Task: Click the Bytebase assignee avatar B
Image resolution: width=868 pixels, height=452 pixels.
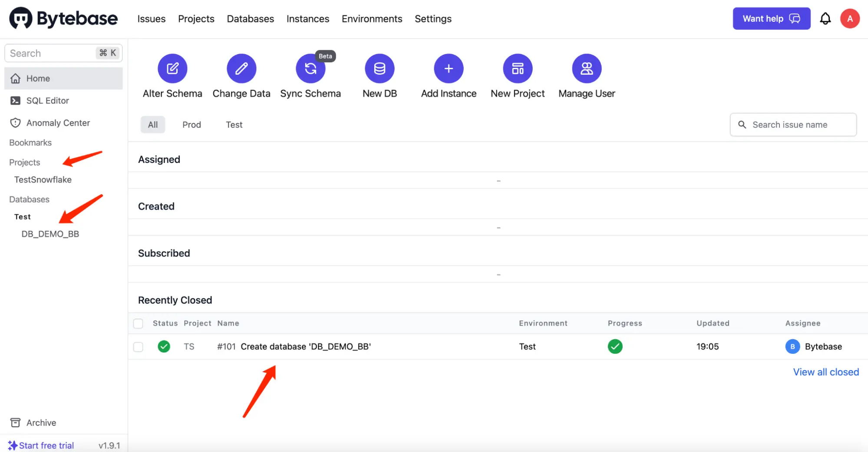Action: 792,346
